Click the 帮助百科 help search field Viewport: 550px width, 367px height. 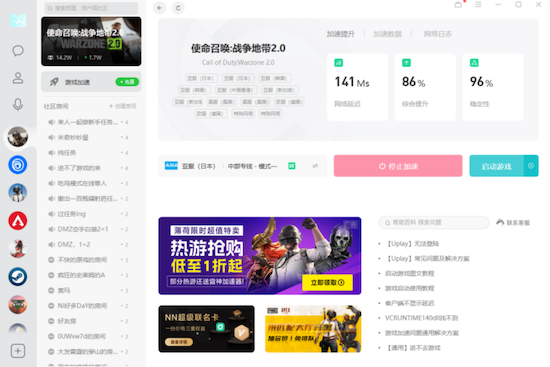click(434, 222)
